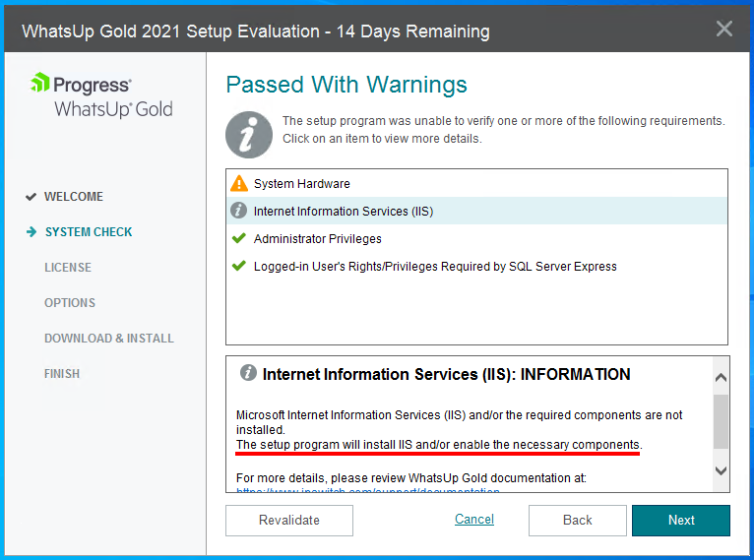Click the 'For more details, please review' text
This screenshot has height=560, width=754.
(x=411, y=478)
